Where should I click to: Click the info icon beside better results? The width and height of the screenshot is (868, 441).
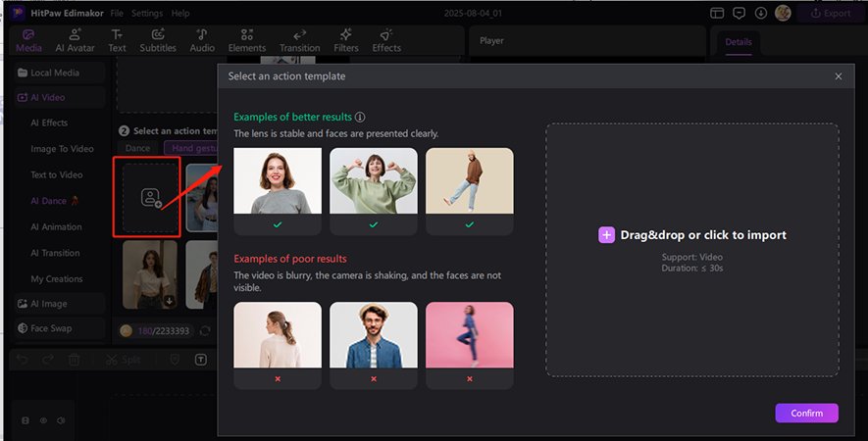[360, 117]
